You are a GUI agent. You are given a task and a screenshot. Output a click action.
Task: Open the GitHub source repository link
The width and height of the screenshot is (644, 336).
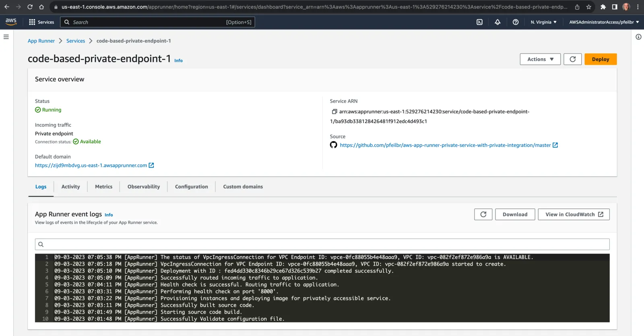pos(445,145)
